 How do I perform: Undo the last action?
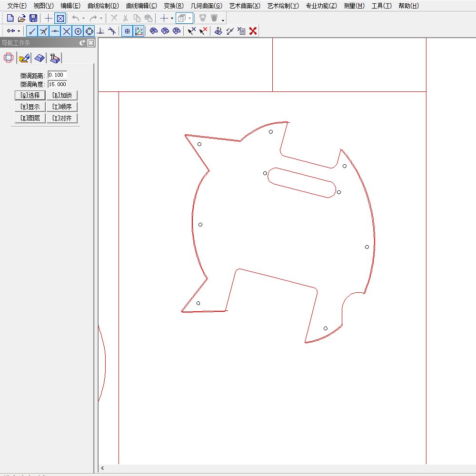76,18
